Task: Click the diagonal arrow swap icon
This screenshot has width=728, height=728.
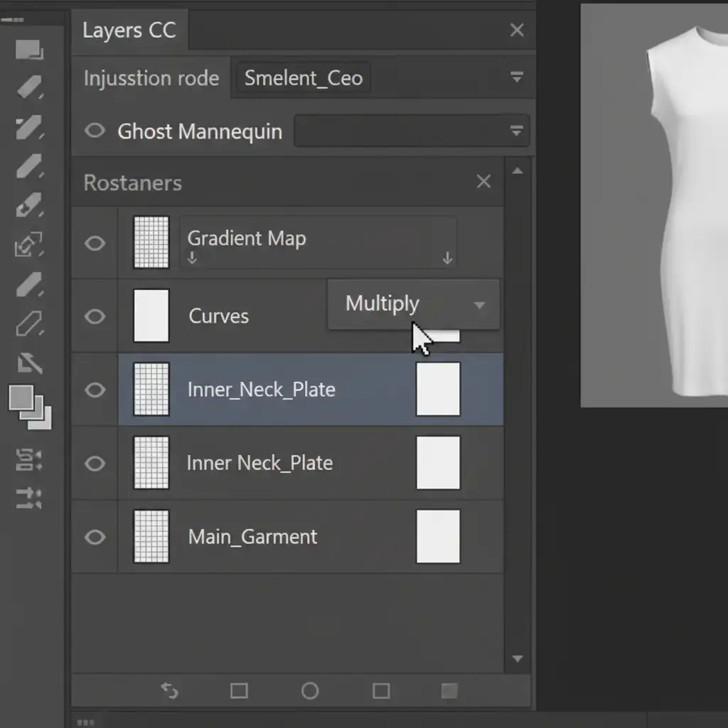Action: pyautogui.click(x=29, y=363)
